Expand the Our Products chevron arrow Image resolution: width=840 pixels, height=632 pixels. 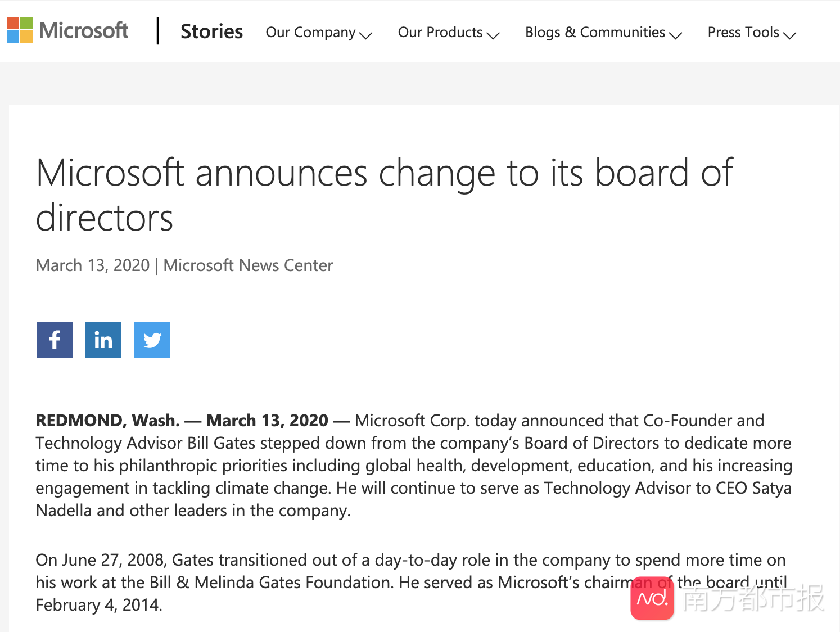(x=493, y=35)
